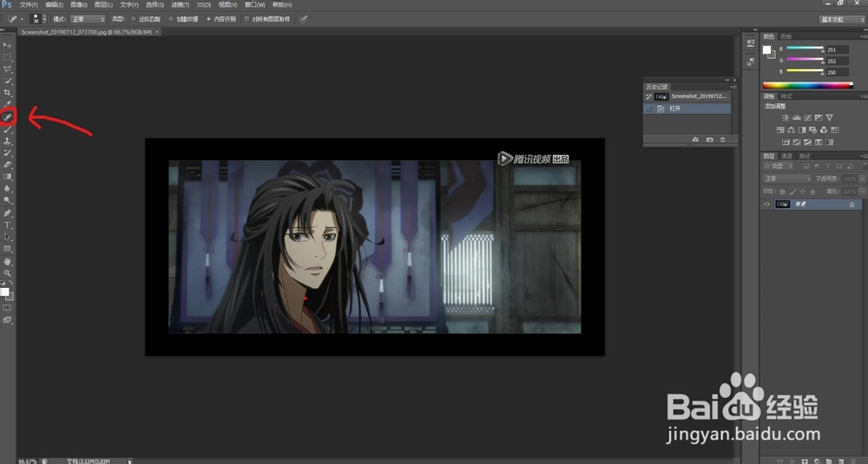Screen dimensions: 868x464
Task: Delete current history state trash icon
Action: click(x=722, y=140)
